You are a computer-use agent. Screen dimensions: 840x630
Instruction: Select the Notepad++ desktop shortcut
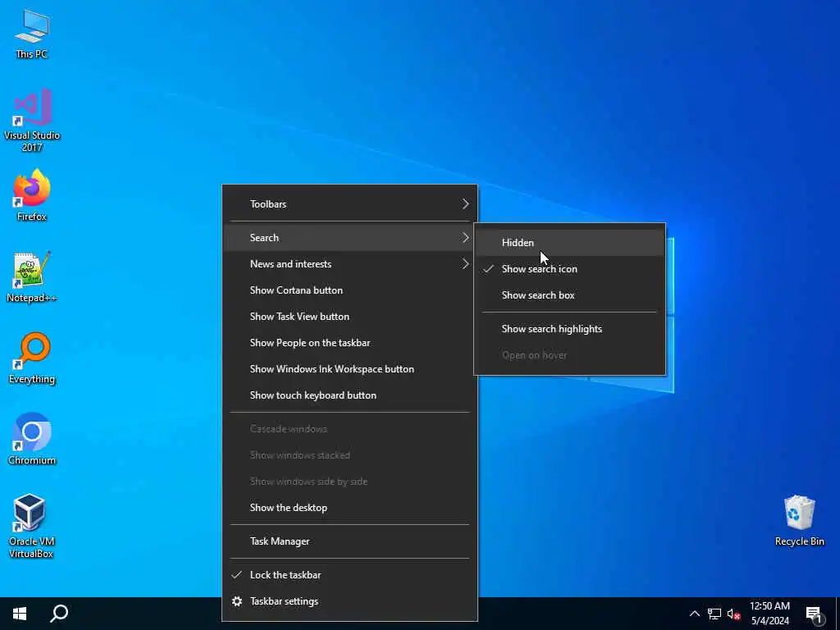tap(32, 277)
